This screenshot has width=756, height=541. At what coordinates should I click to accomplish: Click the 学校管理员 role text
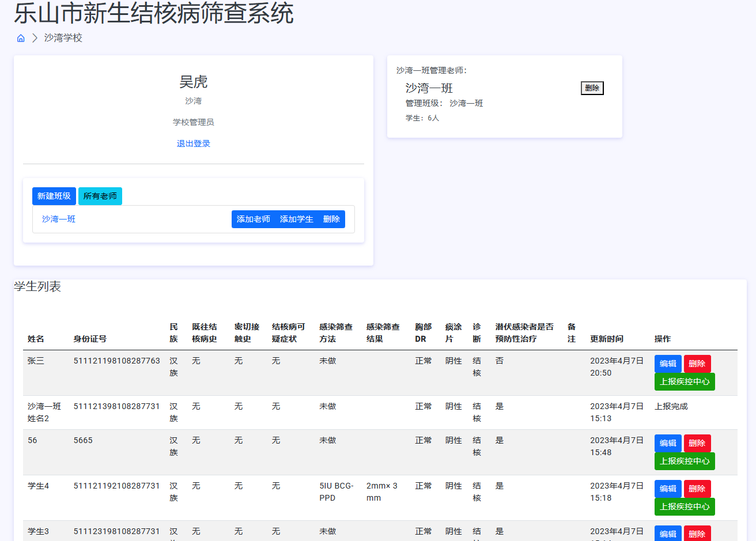coord(194,122)
